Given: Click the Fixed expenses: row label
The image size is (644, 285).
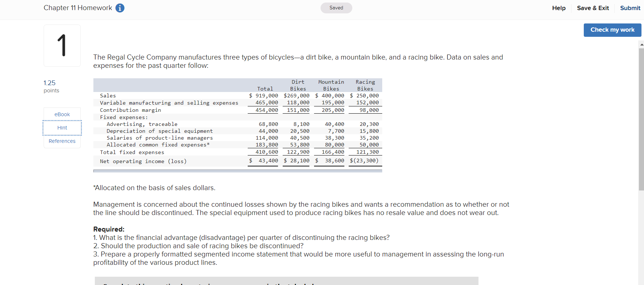Looking at the screenshot, I should [x=124, y=117].
